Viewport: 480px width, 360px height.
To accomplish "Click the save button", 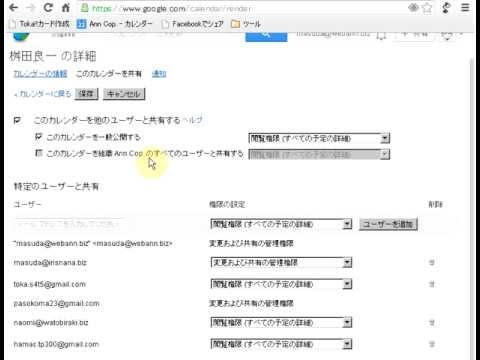I will 86,94.
